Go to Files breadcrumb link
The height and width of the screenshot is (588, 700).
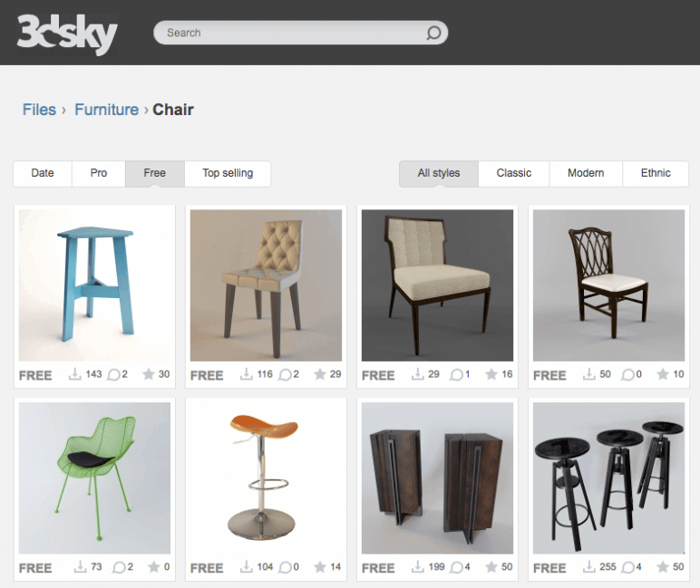click(39, 110)
